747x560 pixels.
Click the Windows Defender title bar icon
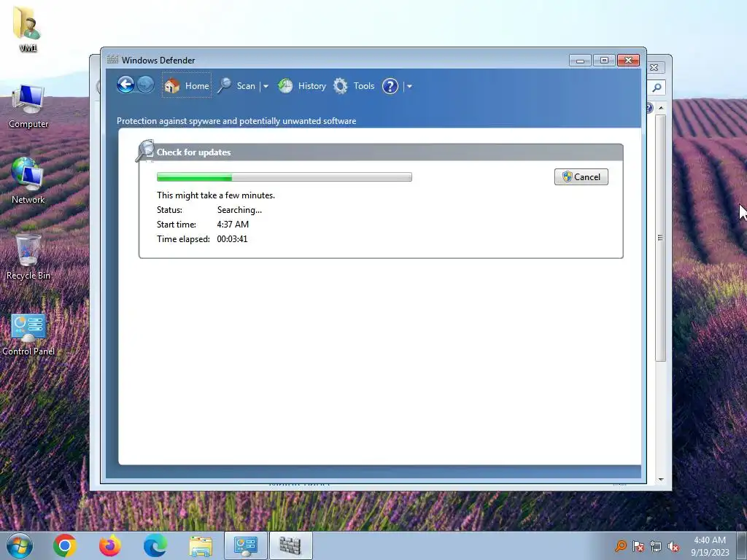pos(112,60)
